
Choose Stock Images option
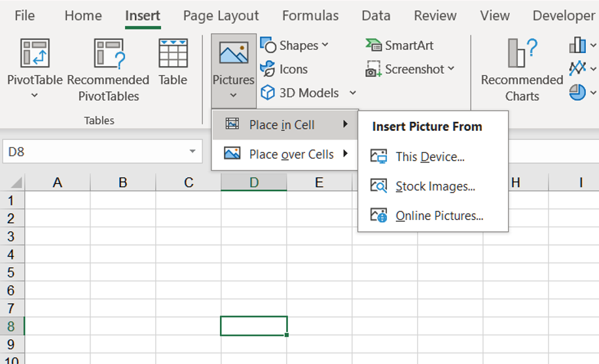435,187
